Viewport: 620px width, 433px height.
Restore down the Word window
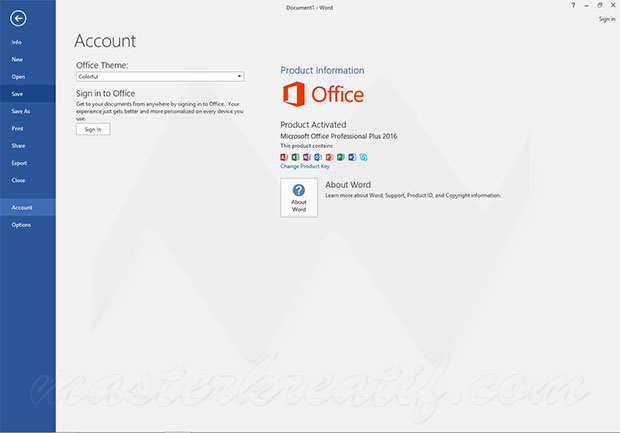point(600,6)
